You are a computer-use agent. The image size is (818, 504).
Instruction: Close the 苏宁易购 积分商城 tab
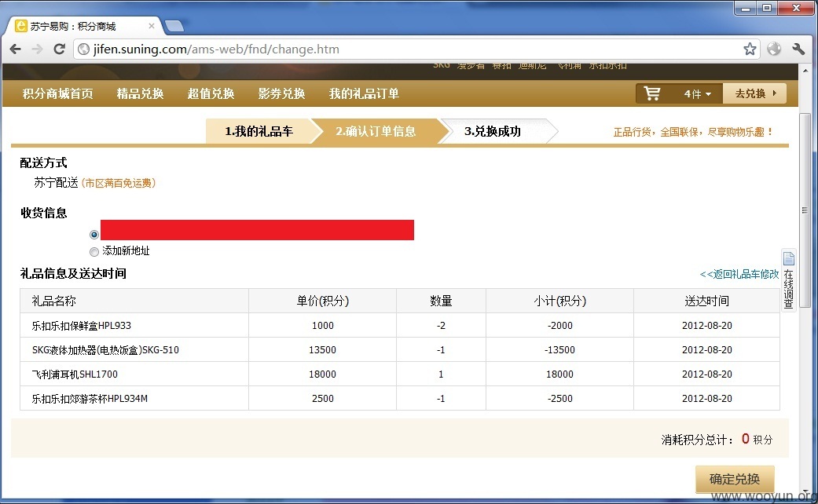coord(152,26)
